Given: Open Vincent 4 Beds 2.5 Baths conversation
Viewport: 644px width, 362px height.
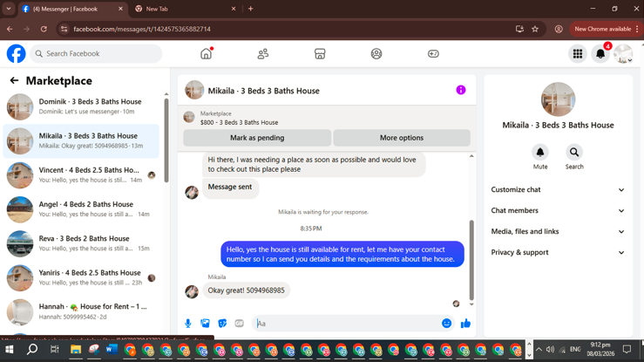Looking at the screenshot, I should [81, 175].
